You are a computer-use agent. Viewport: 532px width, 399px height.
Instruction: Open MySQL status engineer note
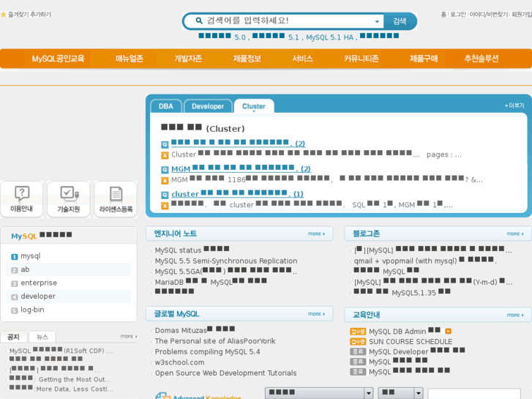pos(192,250)
